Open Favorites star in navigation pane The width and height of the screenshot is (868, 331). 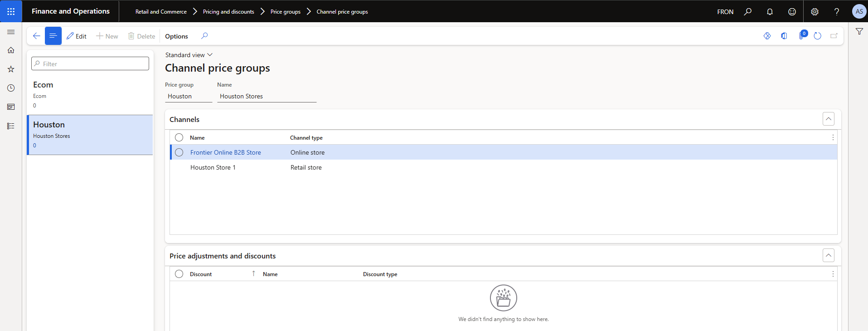click(11, 69)
